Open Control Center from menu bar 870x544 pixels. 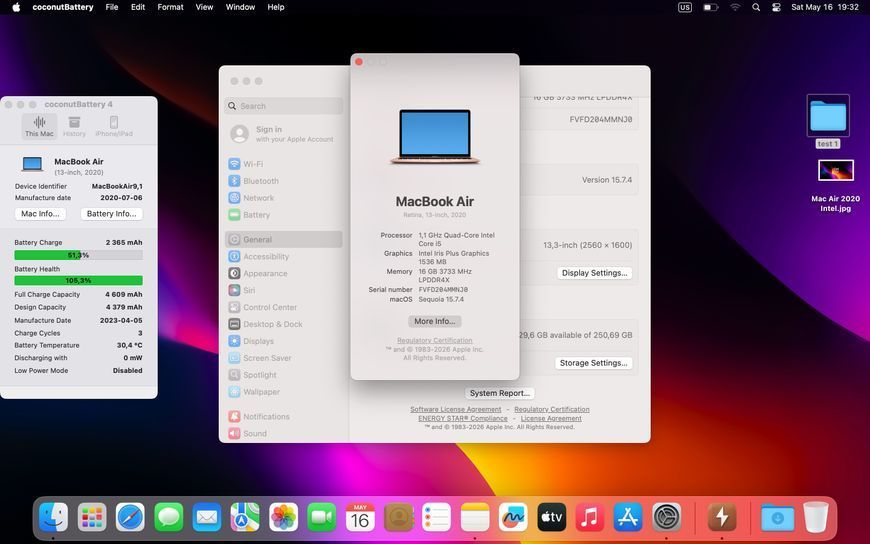pos(776,7)
